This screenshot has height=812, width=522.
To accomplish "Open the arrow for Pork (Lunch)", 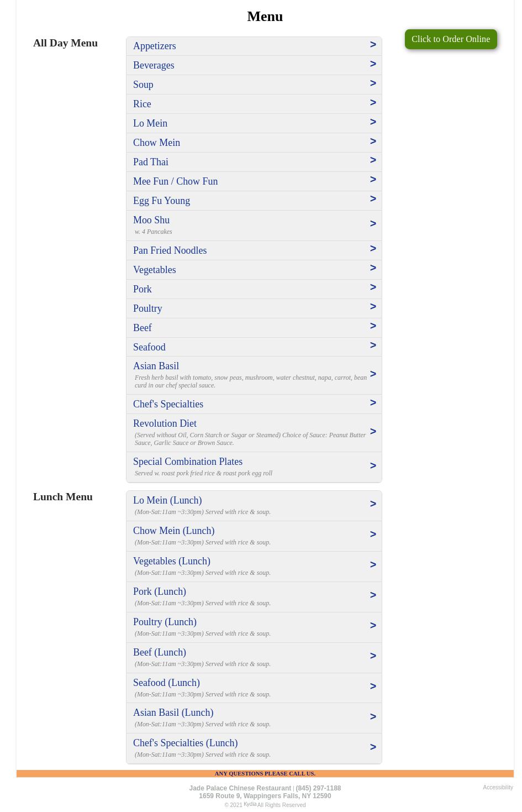I will (x=373, y=595).
